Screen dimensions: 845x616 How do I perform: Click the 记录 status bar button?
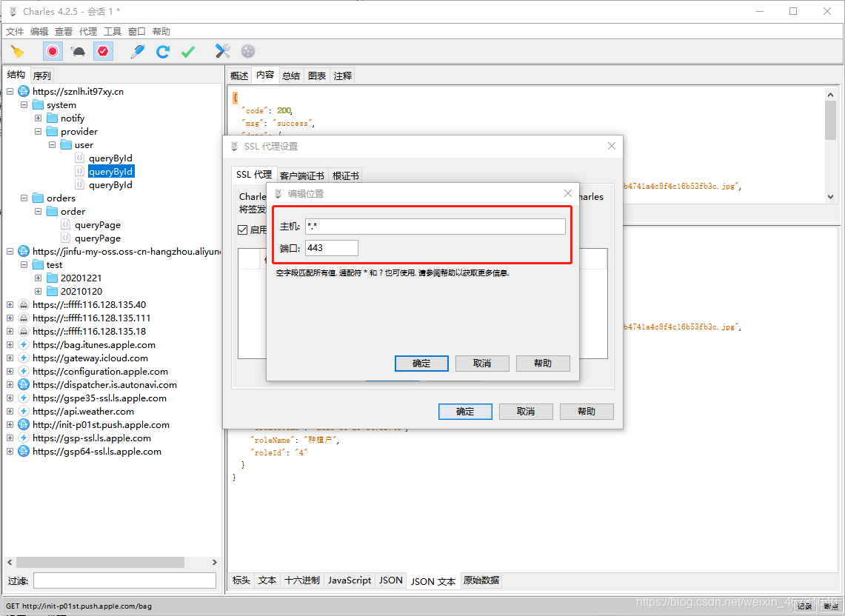point(804,606)
